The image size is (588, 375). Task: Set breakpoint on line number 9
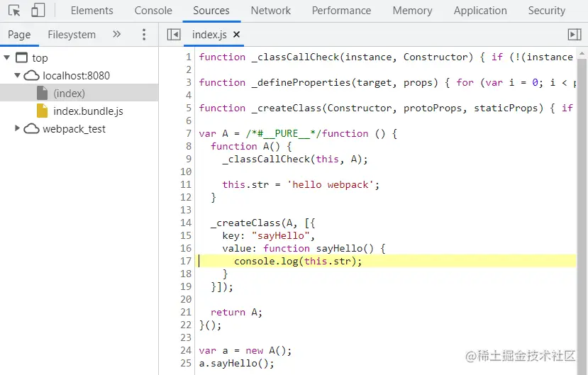point(189,159)
